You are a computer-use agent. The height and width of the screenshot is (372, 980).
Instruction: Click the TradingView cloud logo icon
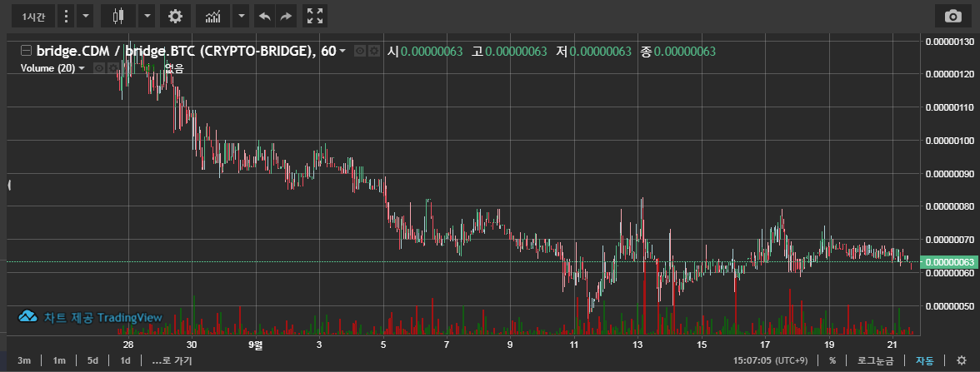pyautogui.click(x=28, y=317)
